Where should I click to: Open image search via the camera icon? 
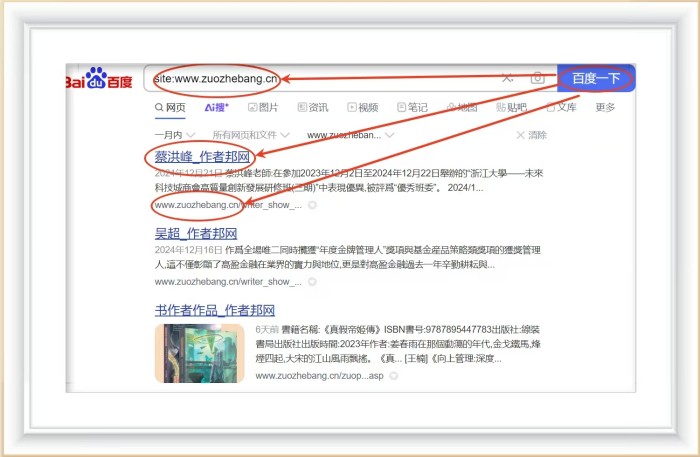coord(537,79)
